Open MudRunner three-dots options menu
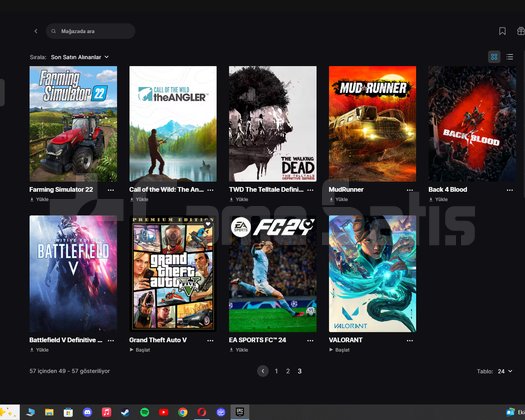 [410, 190]
